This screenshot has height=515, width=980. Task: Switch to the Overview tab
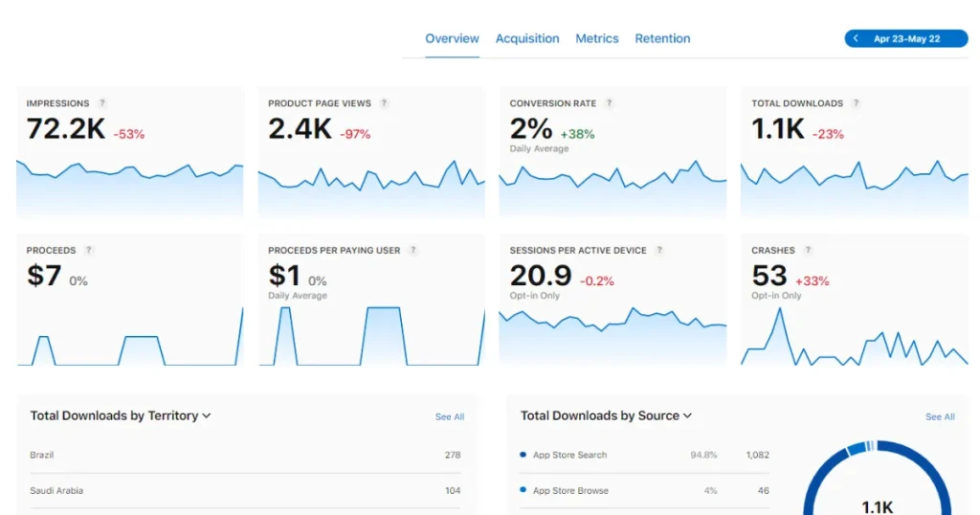[x=452, y=38]
